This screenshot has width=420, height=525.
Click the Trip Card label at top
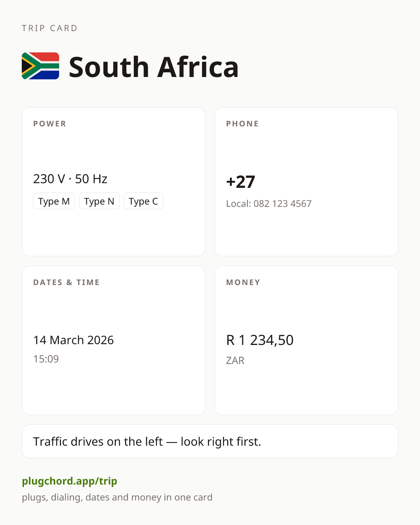point(50,28)
